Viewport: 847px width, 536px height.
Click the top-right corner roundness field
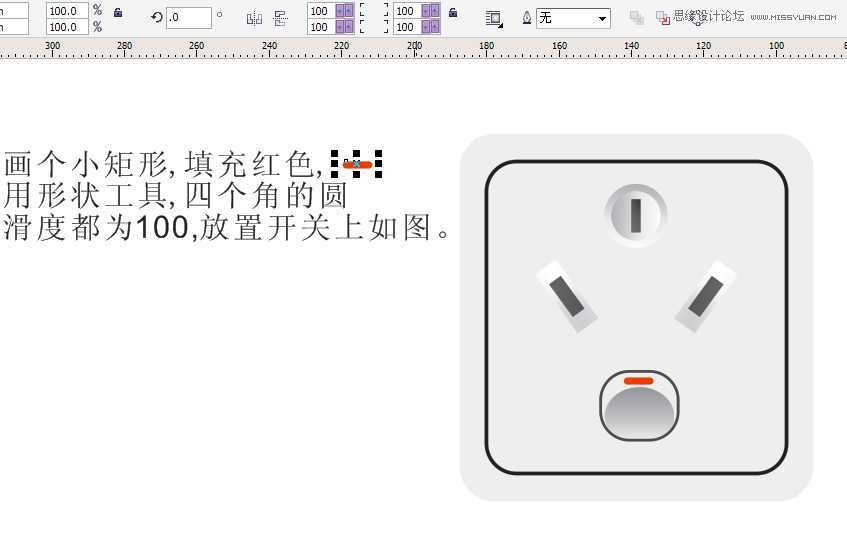click(407, 11)
